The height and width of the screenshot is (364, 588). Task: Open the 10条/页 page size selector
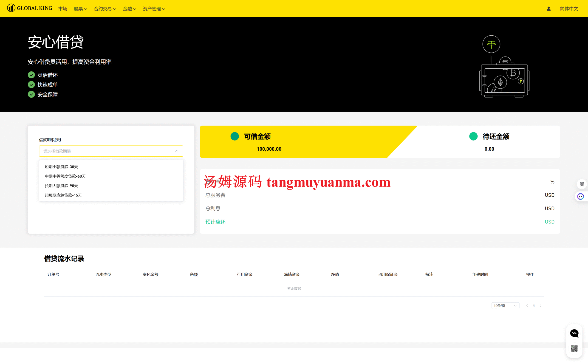point(505,306)
